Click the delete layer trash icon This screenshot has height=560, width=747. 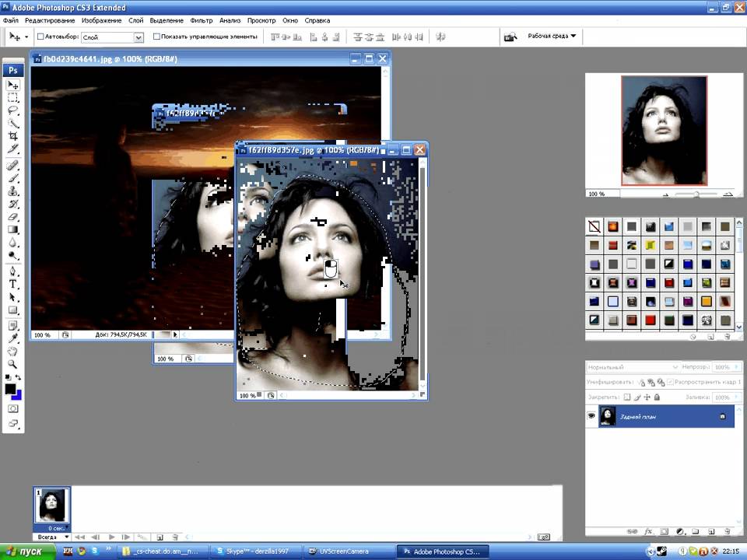point(726,532)
